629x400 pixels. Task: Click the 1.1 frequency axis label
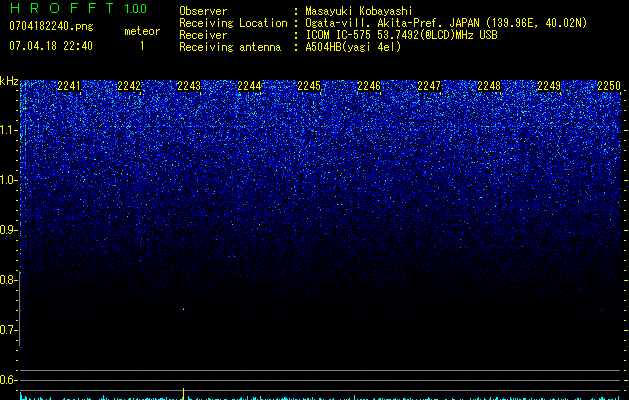[x=8, y=130]
